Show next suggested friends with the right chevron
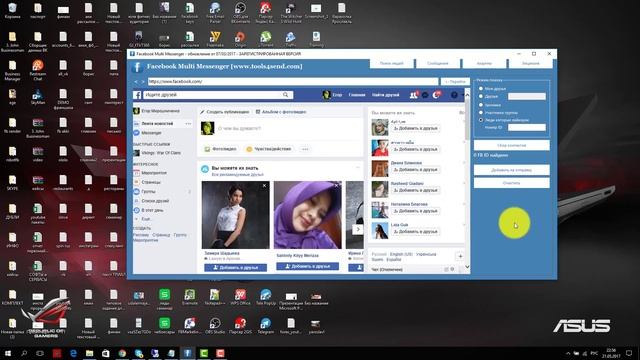 coord(358,229)
